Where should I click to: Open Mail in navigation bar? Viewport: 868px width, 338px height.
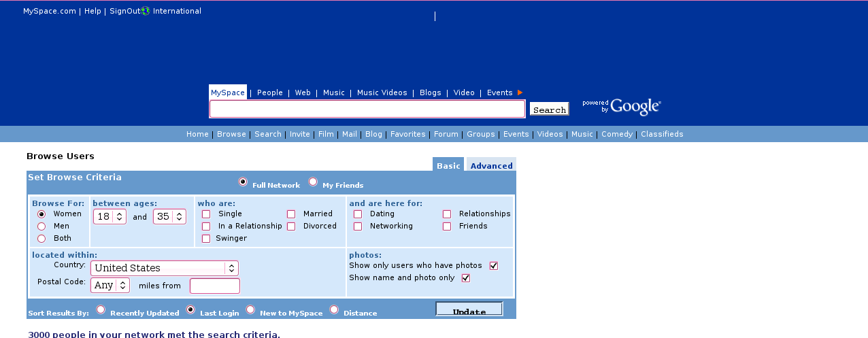tap(350, 134)
